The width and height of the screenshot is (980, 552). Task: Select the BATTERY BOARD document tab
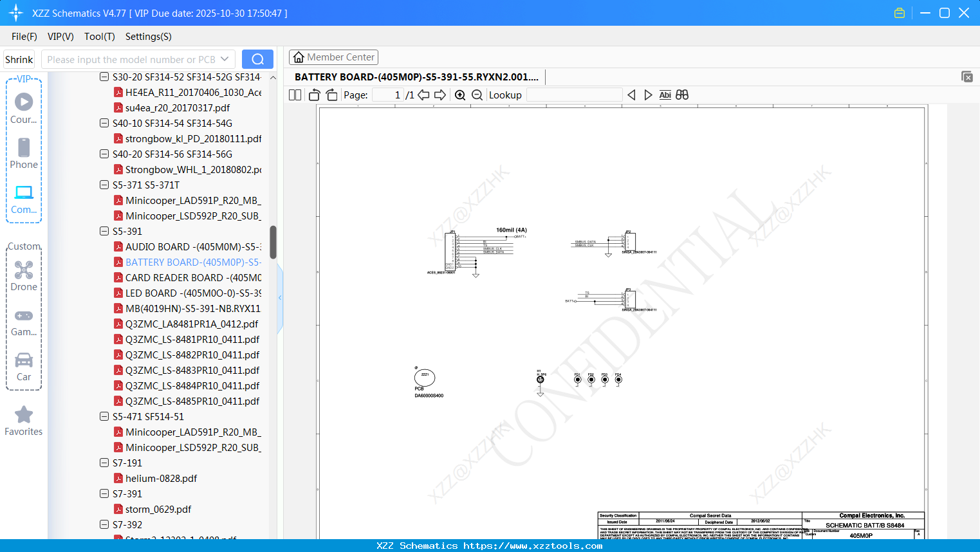point(416,77)
